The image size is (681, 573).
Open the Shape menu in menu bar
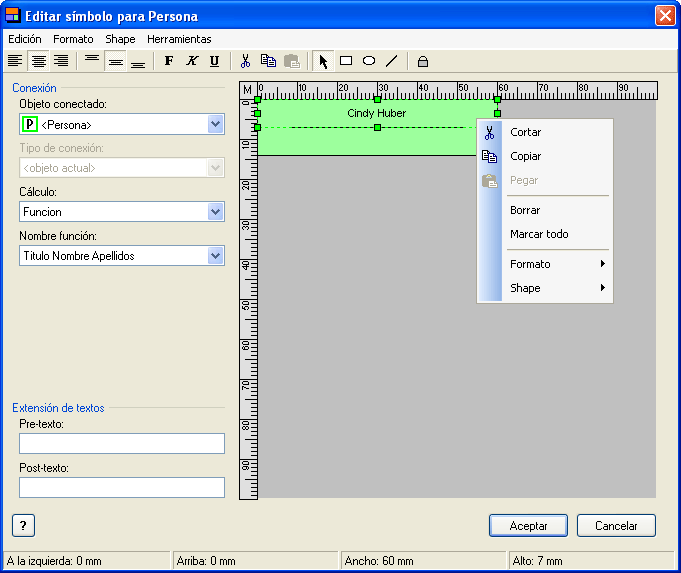(x=120, y=39)
